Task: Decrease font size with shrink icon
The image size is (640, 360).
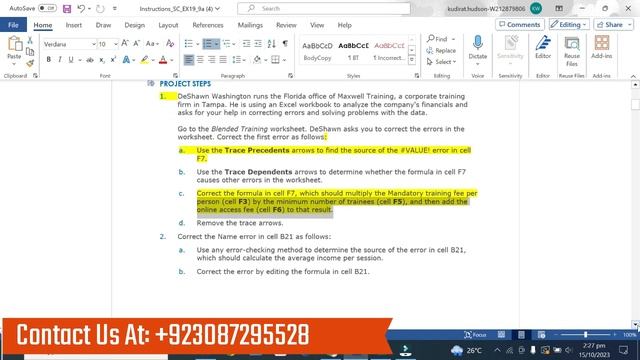Action: click(x=137, y=44)
